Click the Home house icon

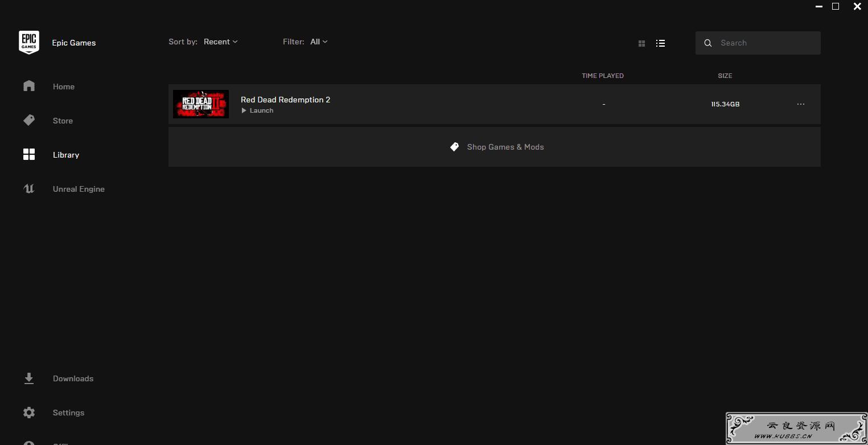point(29,86)
